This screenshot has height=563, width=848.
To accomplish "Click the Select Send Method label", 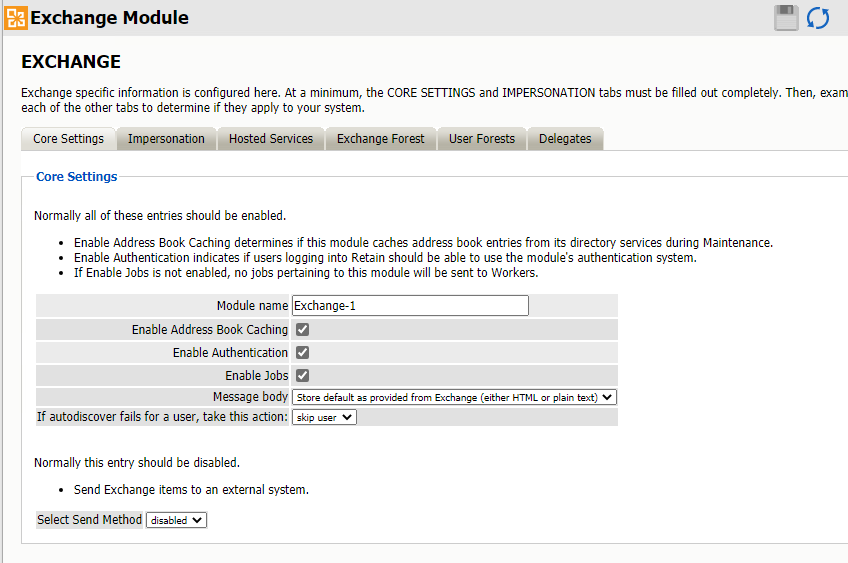I will pos(89,520).
